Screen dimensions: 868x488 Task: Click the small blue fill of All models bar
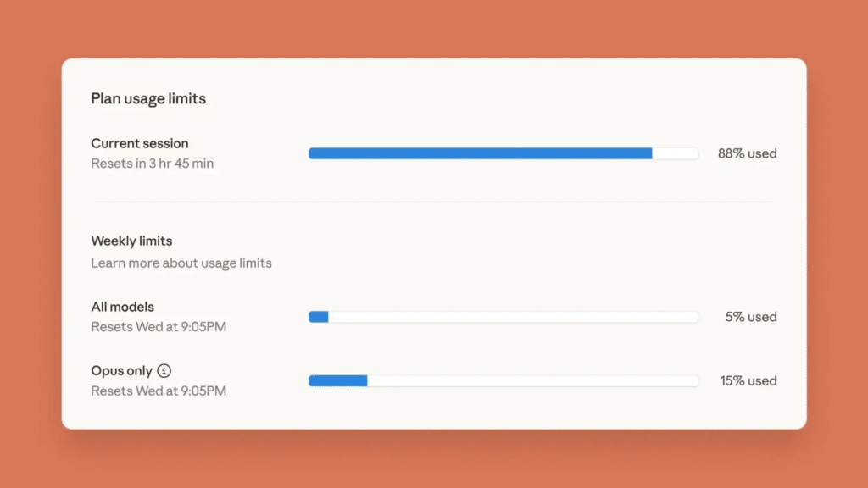[319, 317]
